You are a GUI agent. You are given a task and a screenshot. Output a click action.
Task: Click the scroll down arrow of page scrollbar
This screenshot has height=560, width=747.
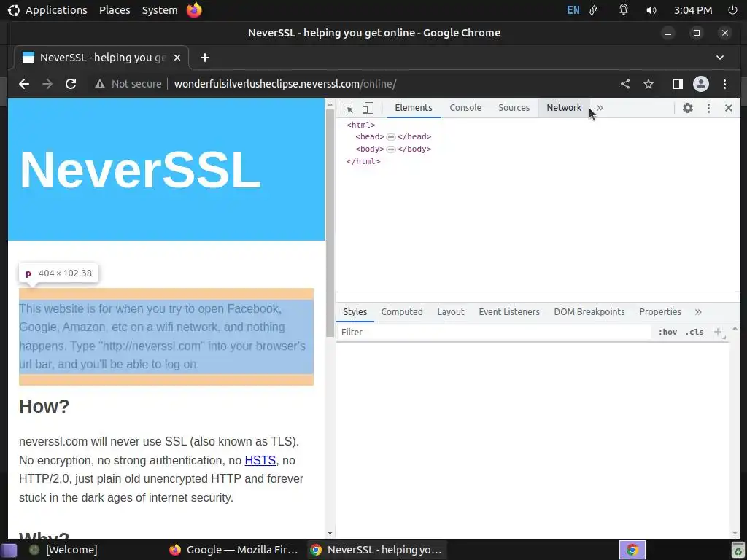click(330, 534)
